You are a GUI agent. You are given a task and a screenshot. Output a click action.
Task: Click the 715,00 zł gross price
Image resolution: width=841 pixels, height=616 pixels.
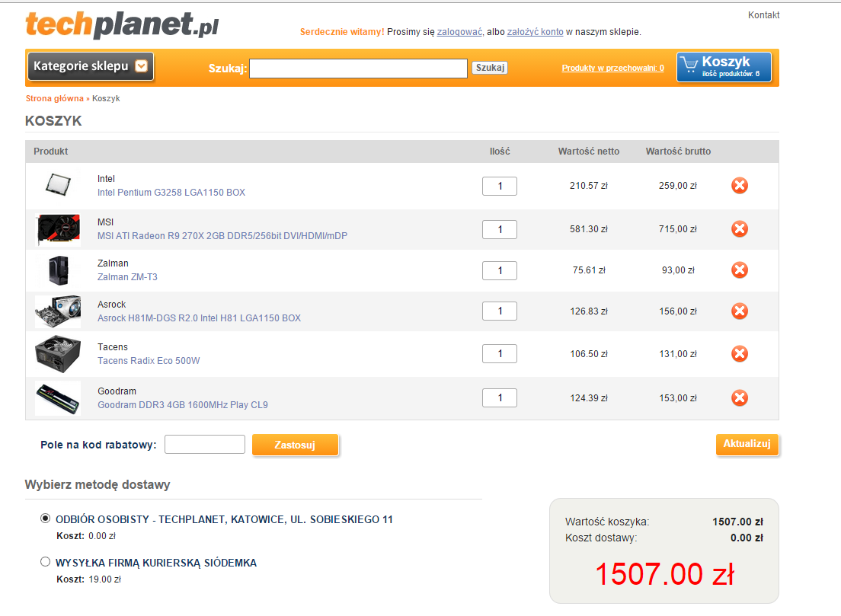678,229
